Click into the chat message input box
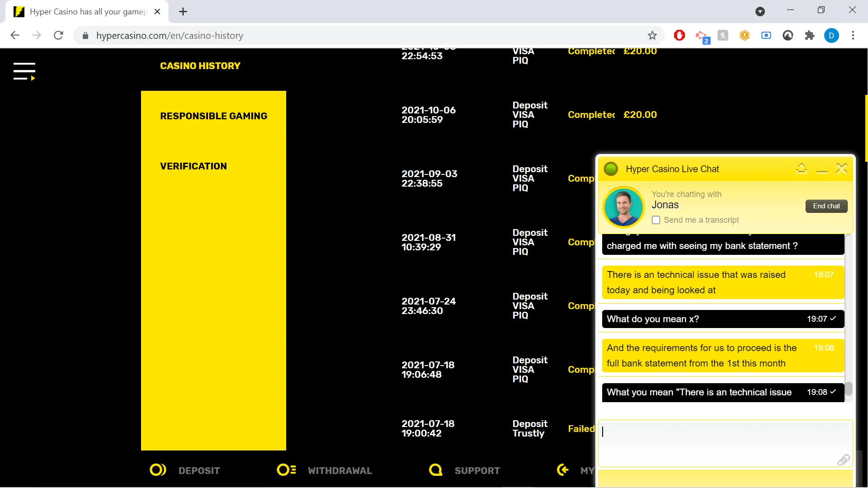Image resolution: width=868 pixels, height=488 pixels. pos(725,443)
